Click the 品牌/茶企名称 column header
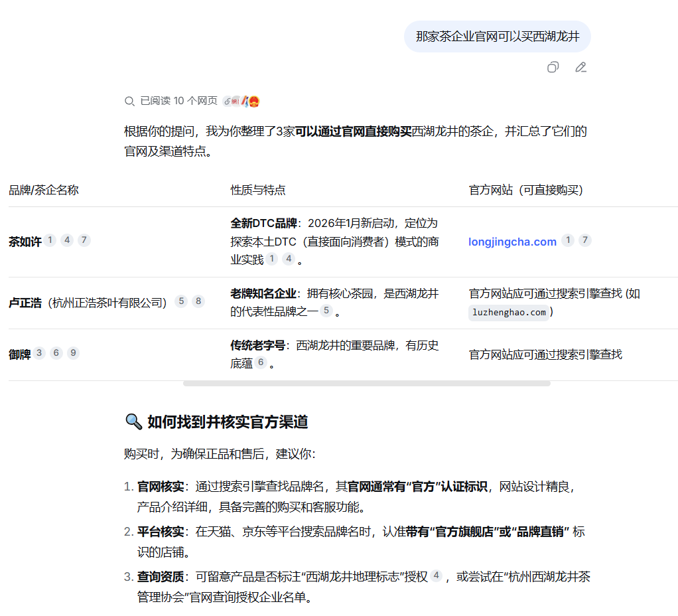 44,190
